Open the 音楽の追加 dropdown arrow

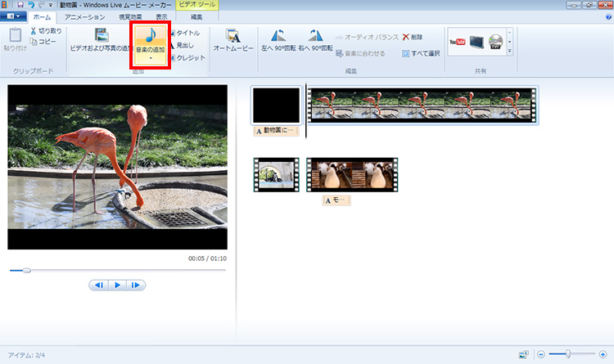tap(151, 58)
